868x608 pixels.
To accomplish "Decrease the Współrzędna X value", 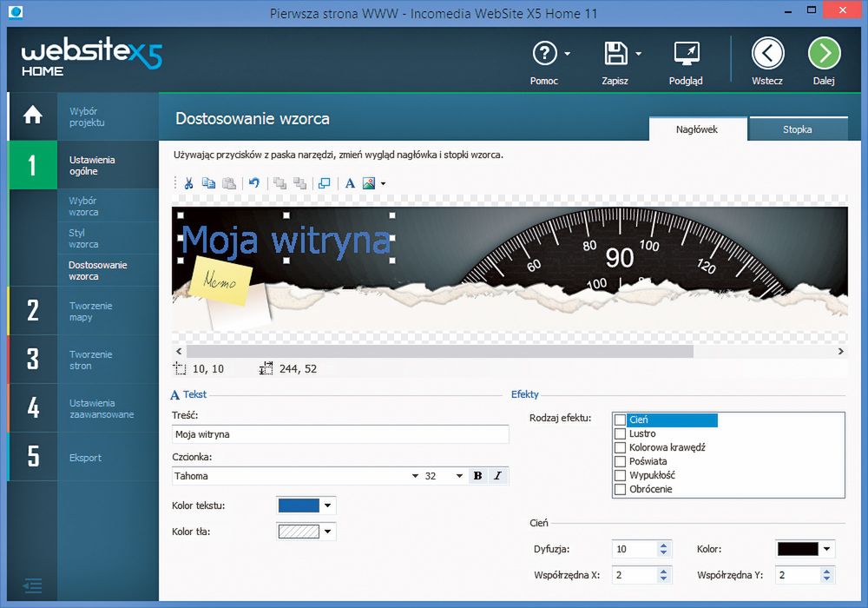I will (664, 578).
